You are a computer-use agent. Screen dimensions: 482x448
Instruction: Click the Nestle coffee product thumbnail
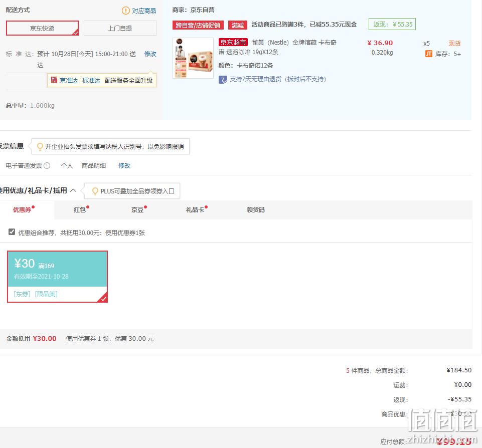pos(193,58)
